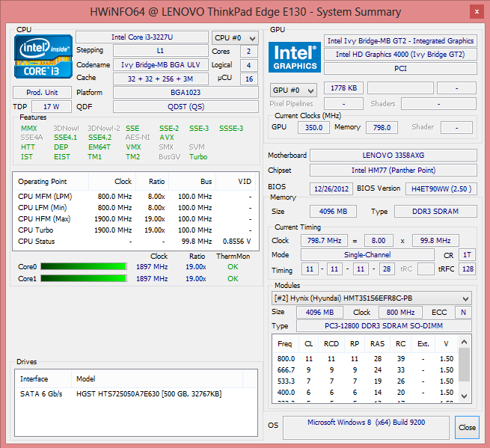This screenshot has width=490, height=448.
Task: Open the CPU #0 selector dropdown
Action: coord(235,38)
